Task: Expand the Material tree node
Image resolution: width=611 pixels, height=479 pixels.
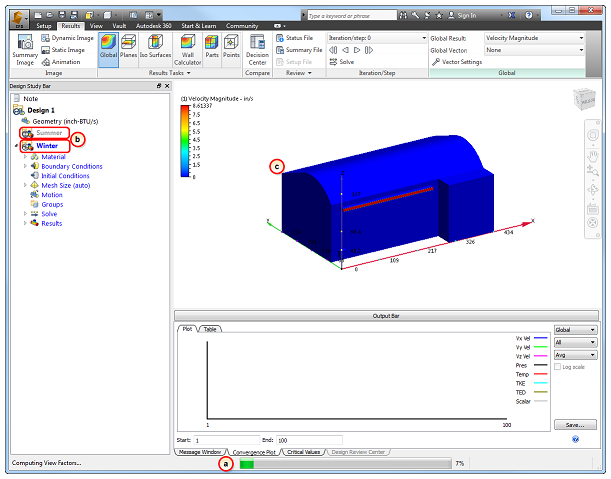Action: click(x=25, y=157)
